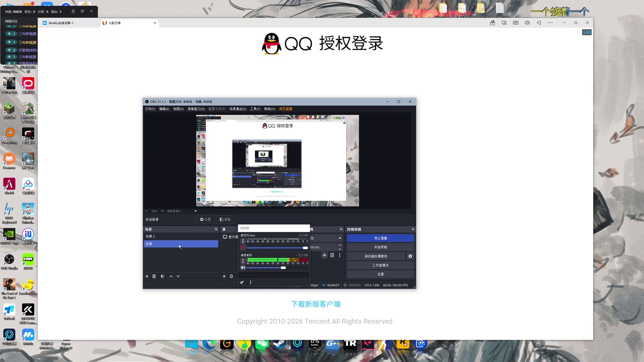The height and width of the screenshot is (362, 644).
Task: Unmute the 麦克风/Aux microphone channel
Action: point(243,248)
